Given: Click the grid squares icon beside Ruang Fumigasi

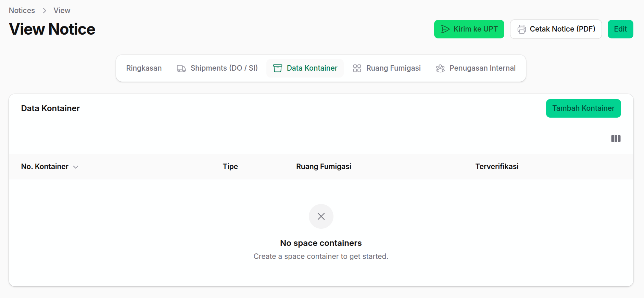Looking at the screenshot, I should [357, 68].
